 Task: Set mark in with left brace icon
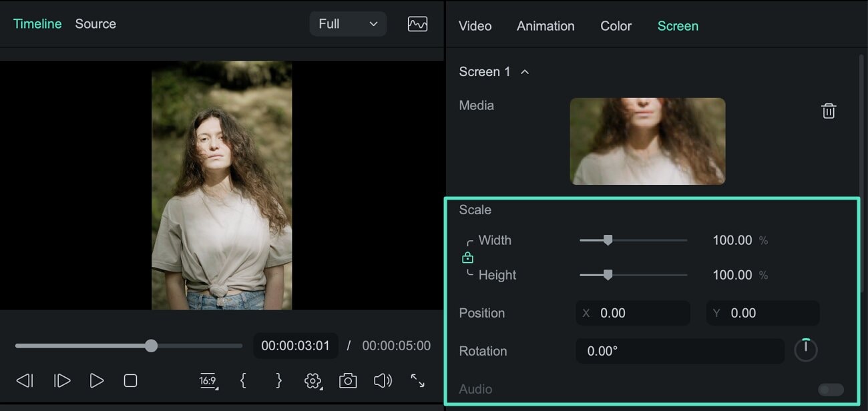click(243, 380)
